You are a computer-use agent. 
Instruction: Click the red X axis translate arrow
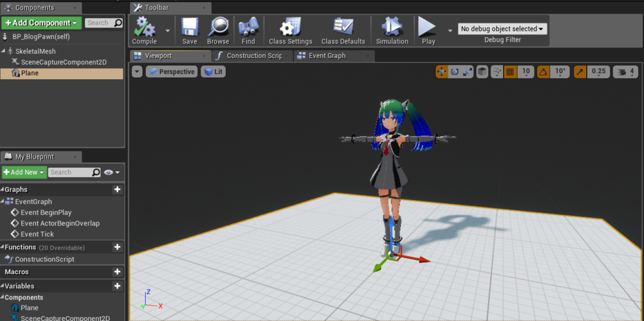tap(416, 259)
